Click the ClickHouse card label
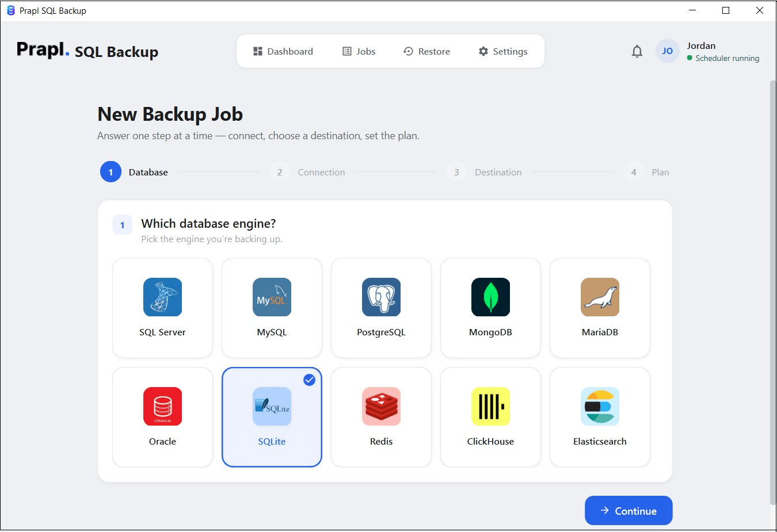 [x=490, y=441]
